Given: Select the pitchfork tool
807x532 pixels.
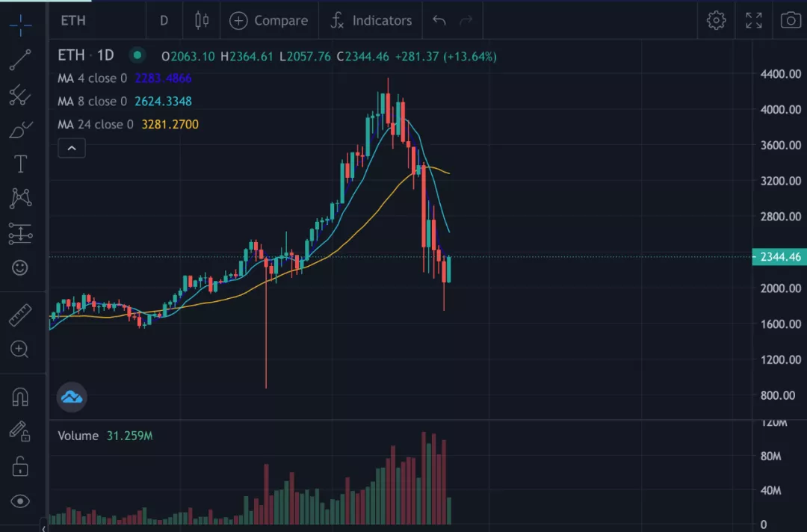Looking at the screenshot, I should [20, 95].
